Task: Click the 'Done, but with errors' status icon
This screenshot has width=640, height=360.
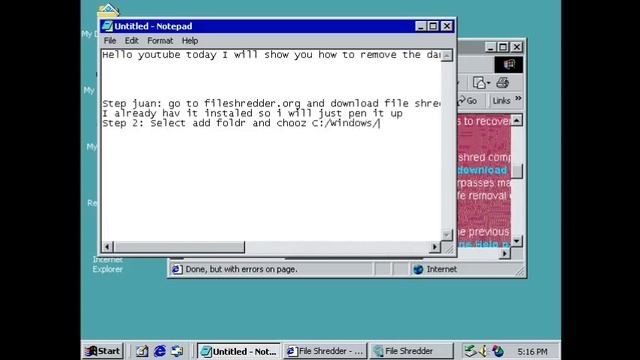Action: [x=177, y=269]
